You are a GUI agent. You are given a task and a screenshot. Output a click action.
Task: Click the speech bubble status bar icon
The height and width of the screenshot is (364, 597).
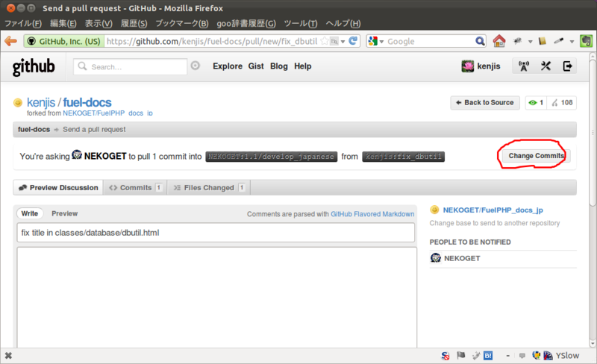pos(522,356)
